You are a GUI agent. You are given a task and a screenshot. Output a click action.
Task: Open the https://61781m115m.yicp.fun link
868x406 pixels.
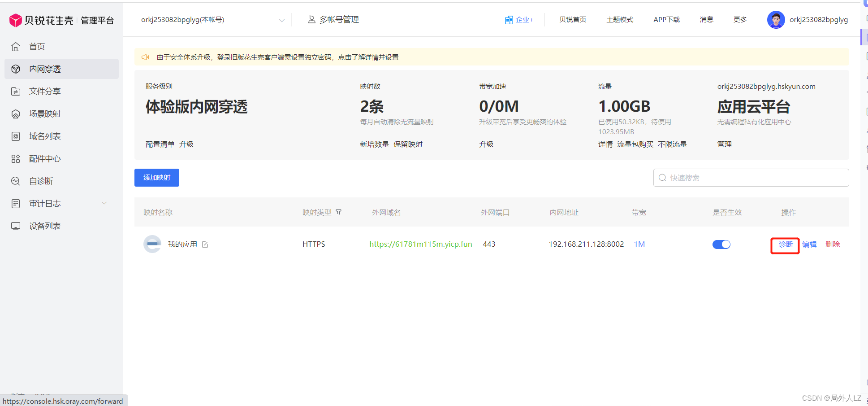(x=421, y=244)
